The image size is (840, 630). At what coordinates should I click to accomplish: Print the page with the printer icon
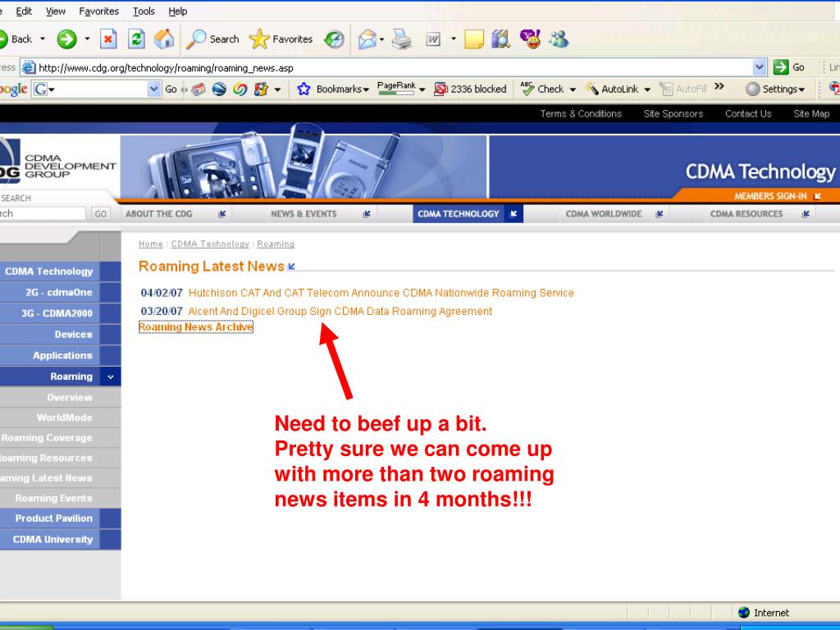point(401,39)
